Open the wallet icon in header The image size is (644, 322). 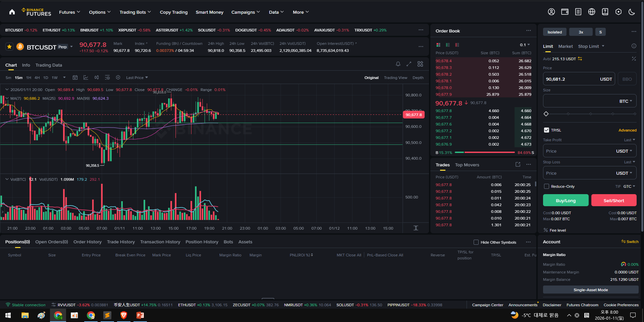565,12
